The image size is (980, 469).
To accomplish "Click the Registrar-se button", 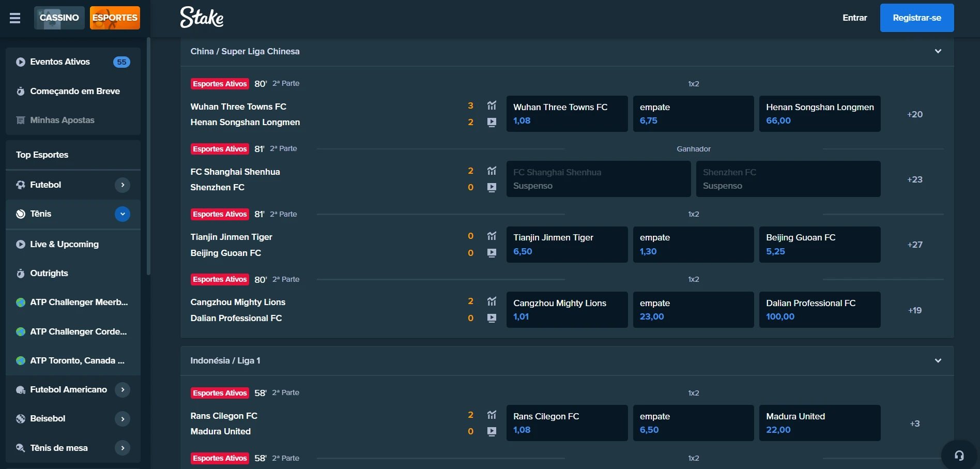I will [917, 18].
